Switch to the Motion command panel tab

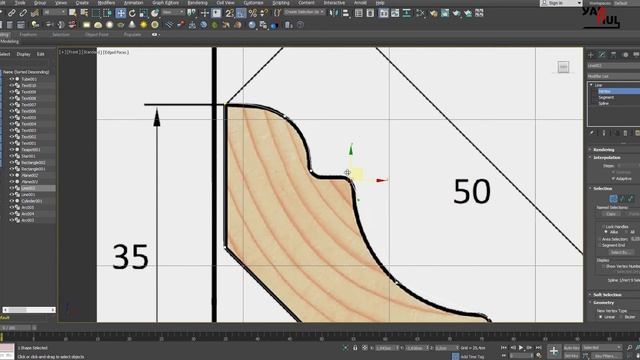point(625,54)
